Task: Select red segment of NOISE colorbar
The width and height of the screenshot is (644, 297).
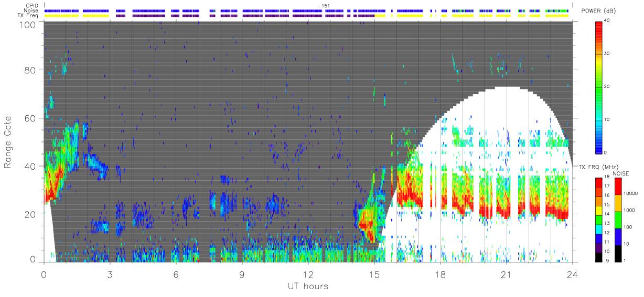Action: 619,186
